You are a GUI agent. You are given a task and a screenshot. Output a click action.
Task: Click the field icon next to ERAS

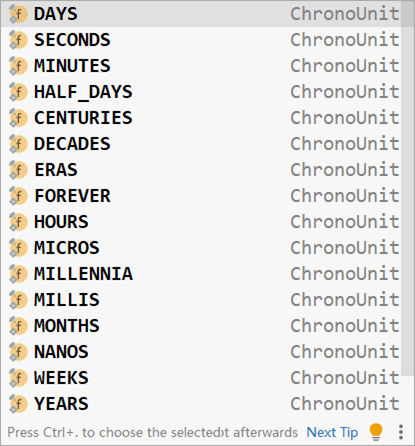click(x=18, y=170)
